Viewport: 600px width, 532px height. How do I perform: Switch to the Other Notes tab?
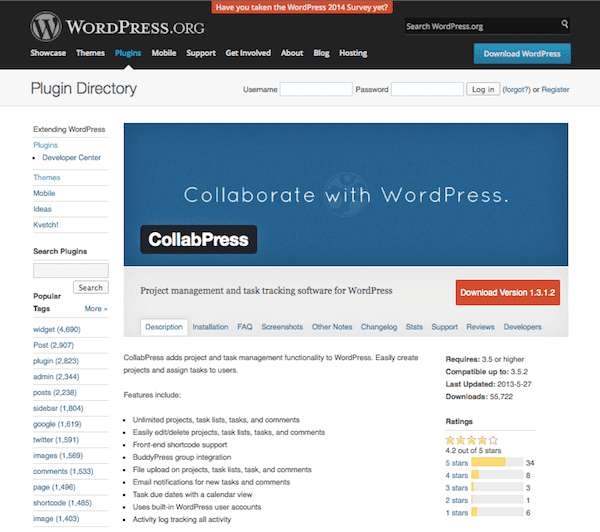(x=332, y=327)
